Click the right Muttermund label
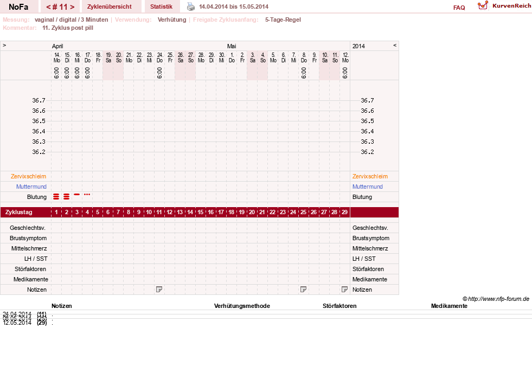The height and width of the screenshot is (392, 532). click(368, 187)
